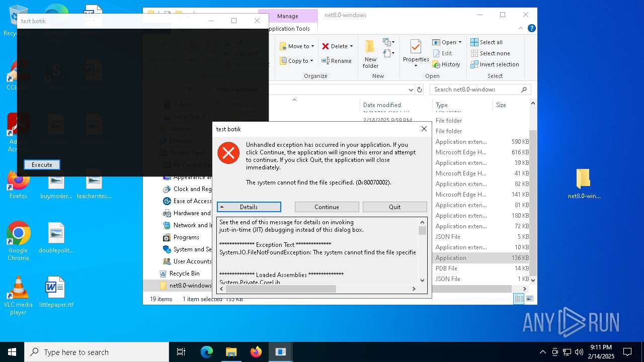Close the test botik error dialog
Image resolution: width=644 pixels, height=362 pixels.
(x=424, y=129)
